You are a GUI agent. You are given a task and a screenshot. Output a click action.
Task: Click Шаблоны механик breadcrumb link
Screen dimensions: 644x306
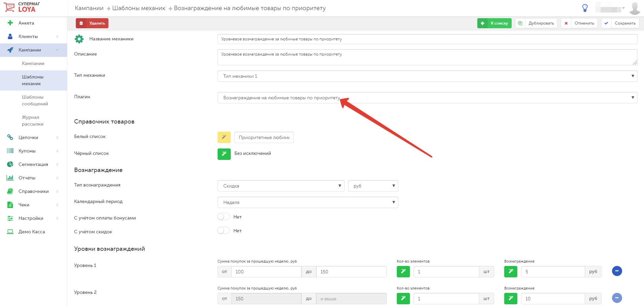pos(139,8)
